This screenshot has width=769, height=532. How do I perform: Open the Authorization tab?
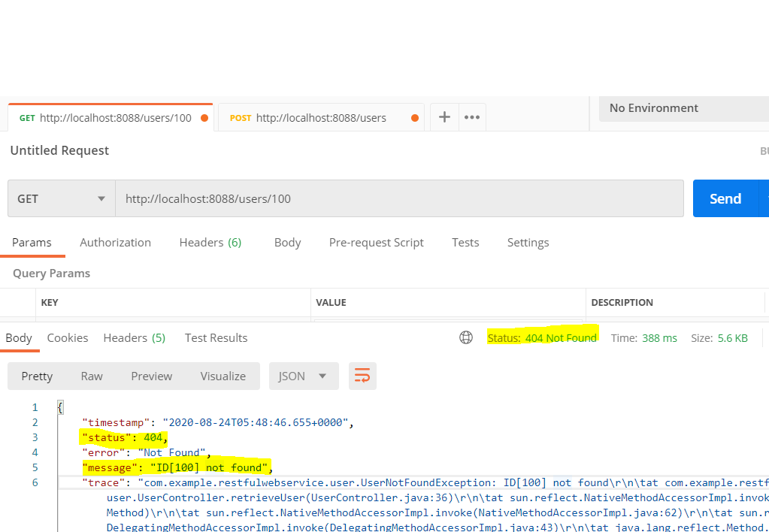(115, 242)
